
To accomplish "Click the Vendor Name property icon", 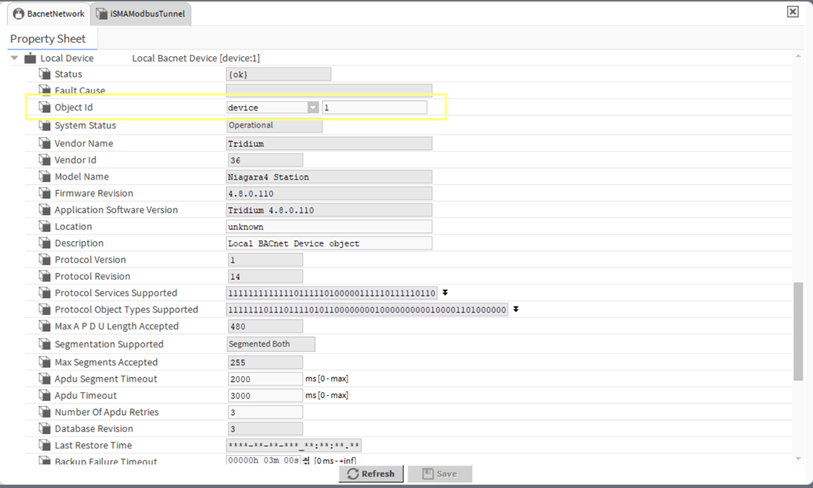I will pos(44,143).
